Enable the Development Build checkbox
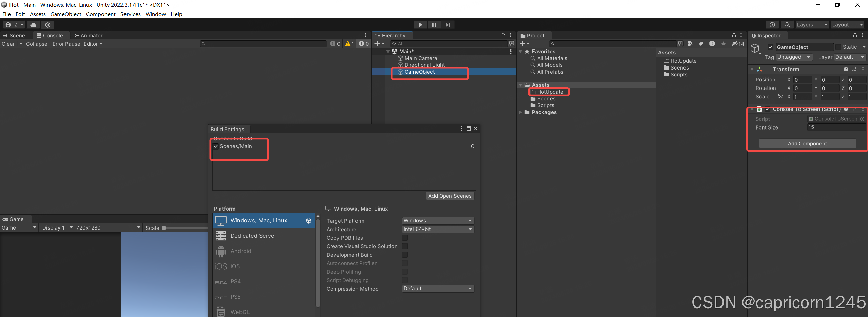 coord(405,255)
